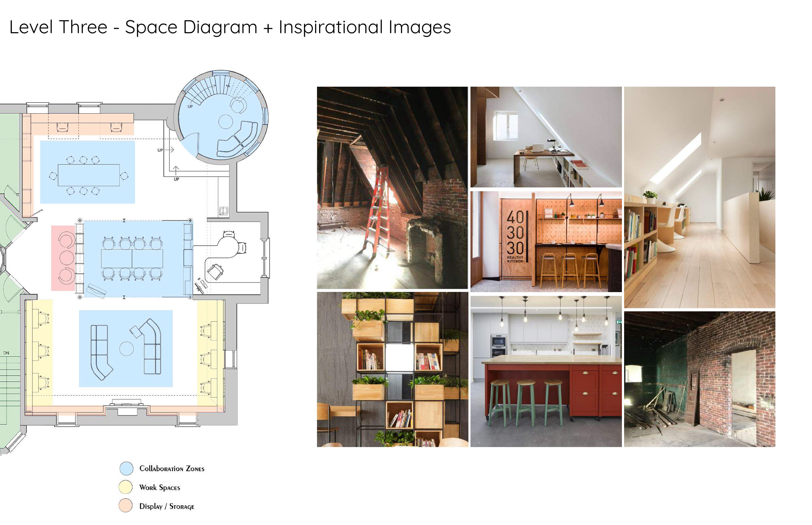Open the wooden box shelving with plants photo
Screen dimensions: 812x525
pos(392,370)
